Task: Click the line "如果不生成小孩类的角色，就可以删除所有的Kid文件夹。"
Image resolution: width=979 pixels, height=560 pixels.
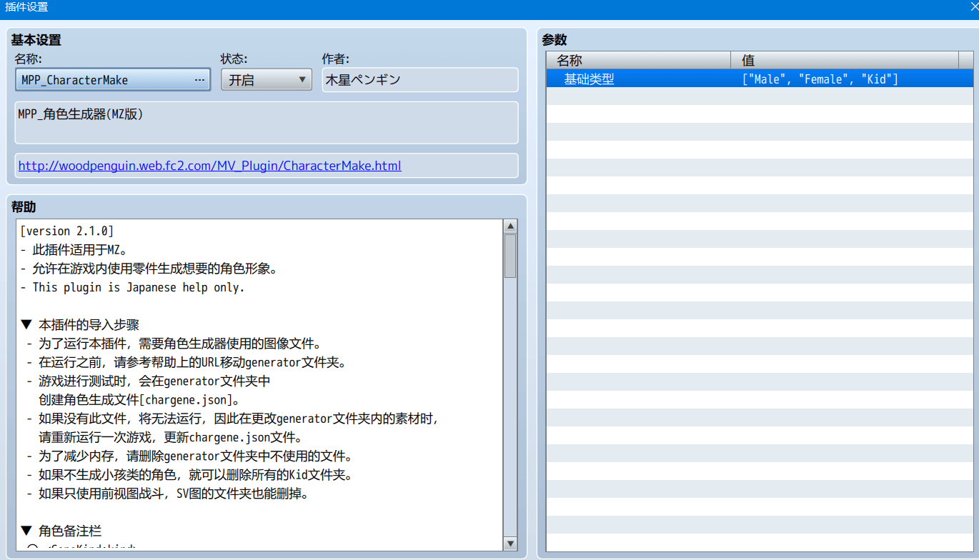Action: coord(189,474)
